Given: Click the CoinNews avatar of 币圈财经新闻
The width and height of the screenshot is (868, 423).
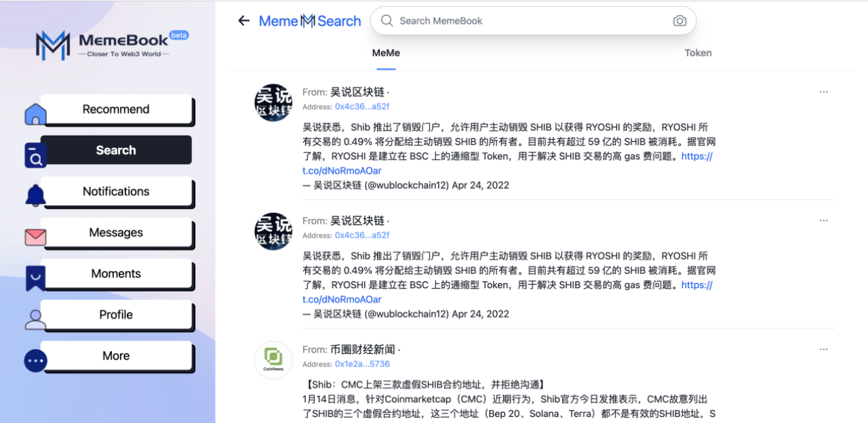Looking at the screenshot, I should tap(273, 360).
